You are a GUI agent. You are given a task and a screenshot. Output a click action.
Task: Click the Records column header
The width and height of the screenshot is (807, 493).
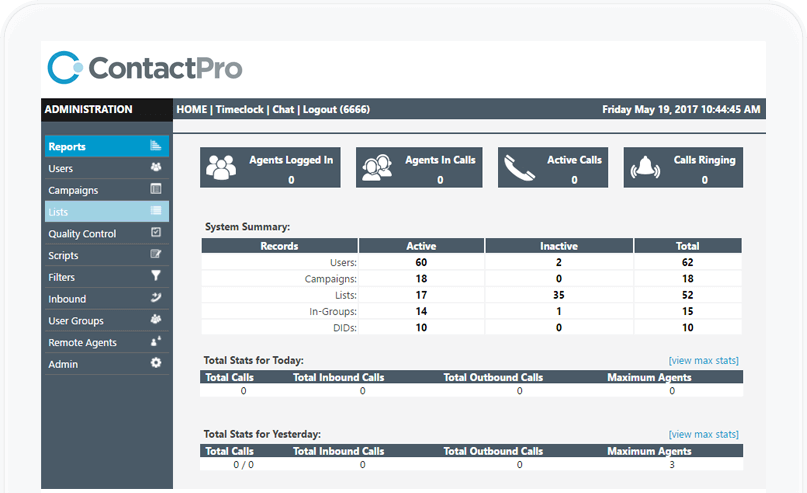click(279, 245)
